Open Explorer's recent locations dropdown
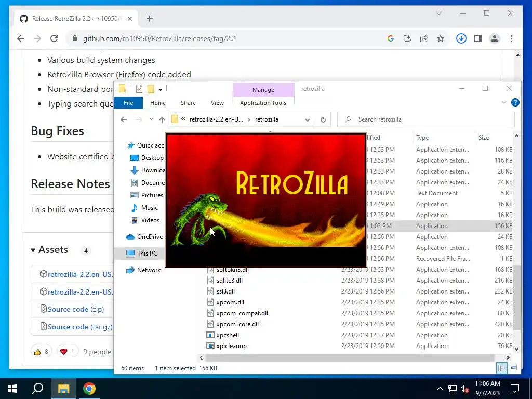 point(151,119)
